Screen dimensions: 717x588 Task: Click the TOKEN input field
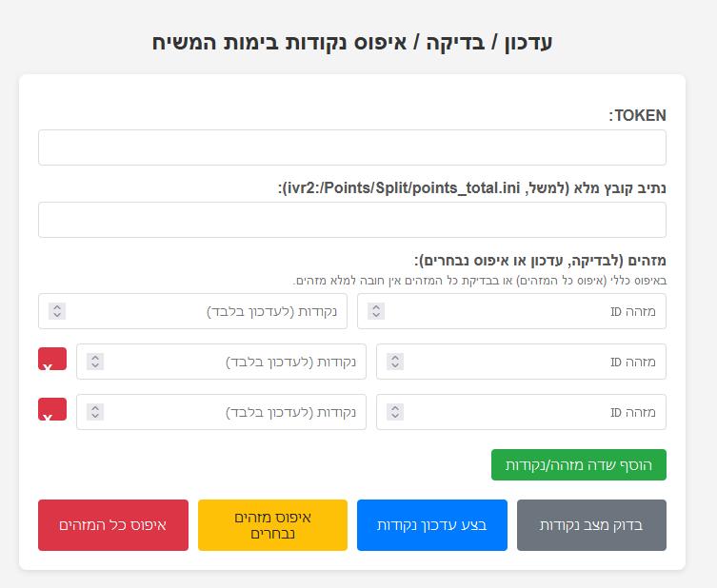click(351, 147)
